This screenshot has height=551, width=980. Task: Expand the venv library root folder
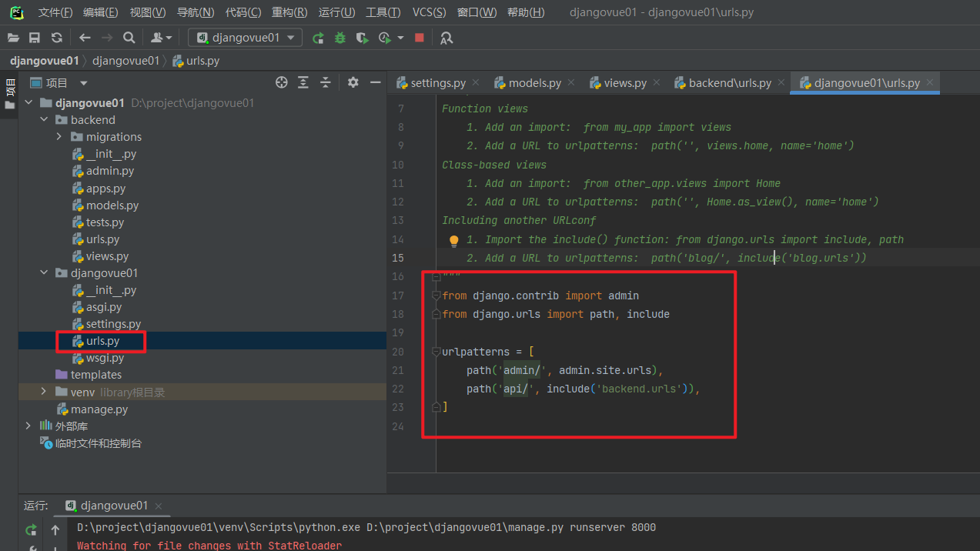click(x=44, y=392)
